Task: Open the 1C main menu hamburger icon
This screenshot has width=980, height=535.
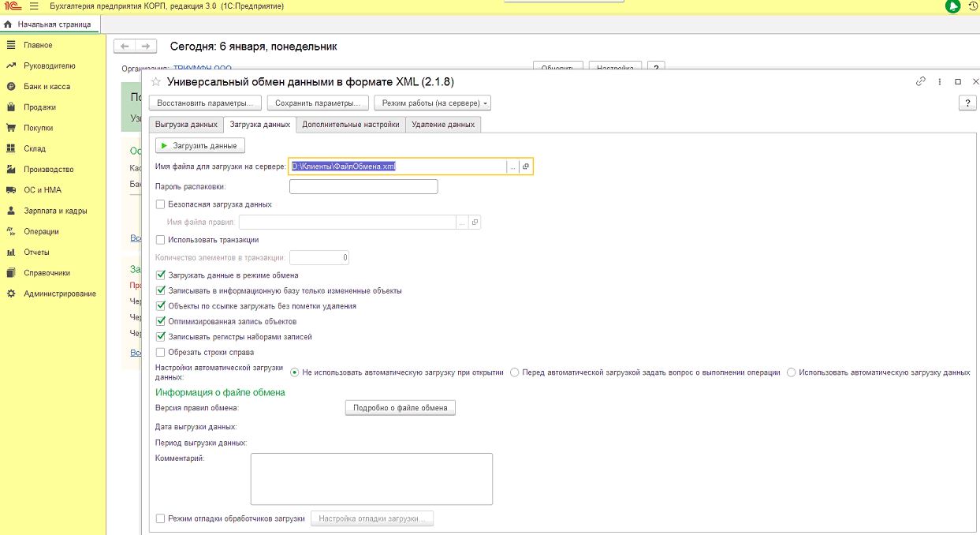Action: pyautogui.click(x=34, y=6)
